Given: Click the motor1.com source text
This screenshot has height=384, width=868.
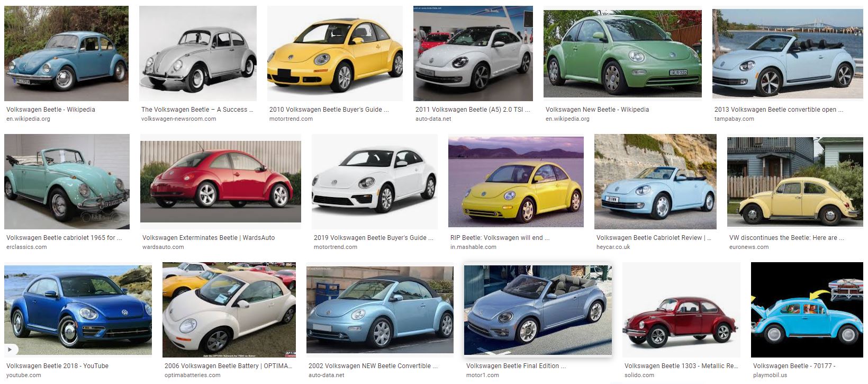Looking at the screenshot, I should coord(483,376).
